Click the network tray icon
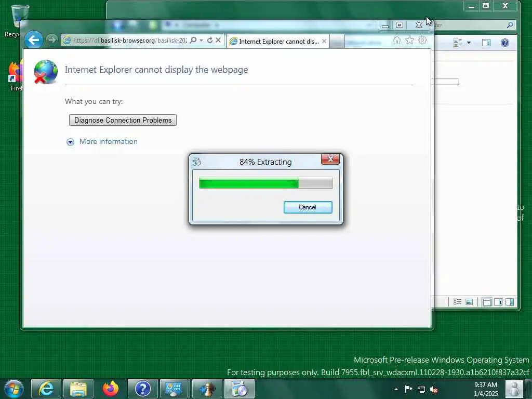 (421, 389)
